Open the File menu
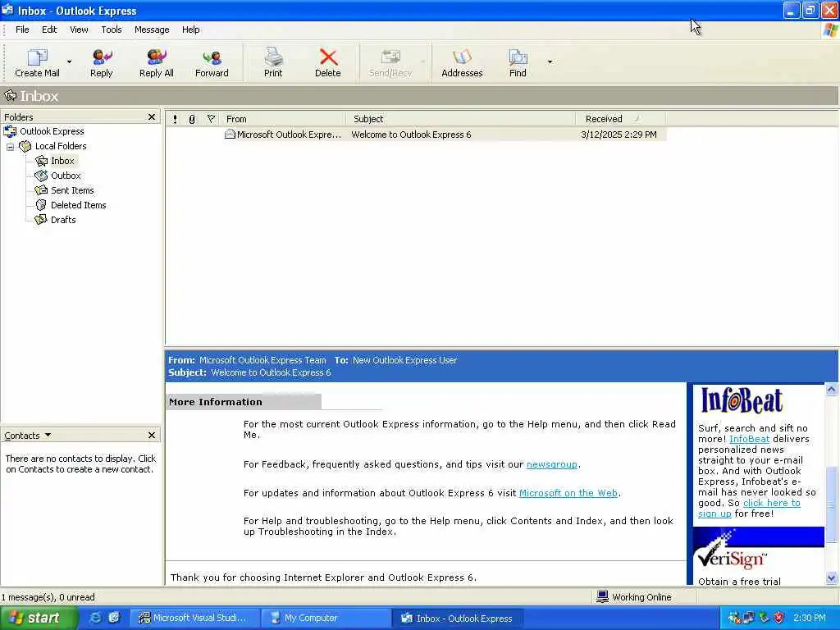This screenshot has height=630, width=840. click(22, 30)
